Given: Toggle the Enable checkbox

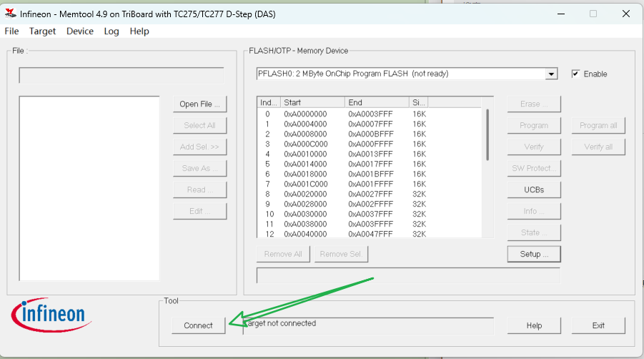Looking at the screenshot, I should point(575,74).
